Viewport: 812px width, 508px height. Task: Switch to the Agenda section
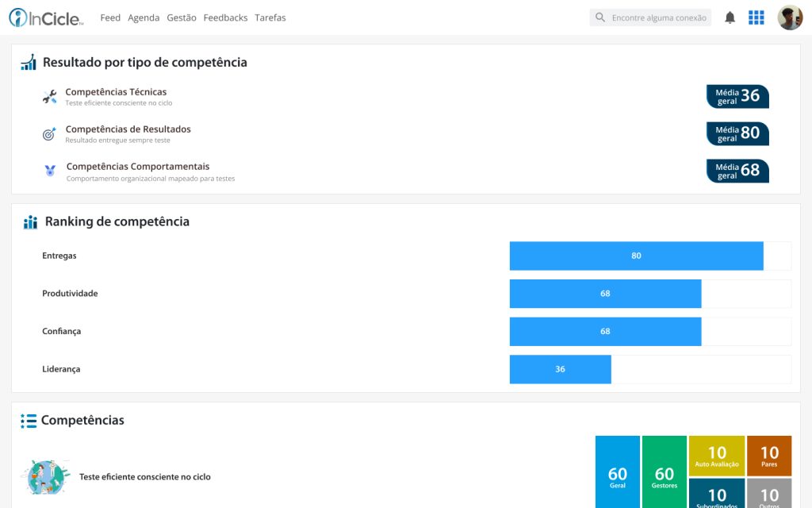click(x=144, y=17)
